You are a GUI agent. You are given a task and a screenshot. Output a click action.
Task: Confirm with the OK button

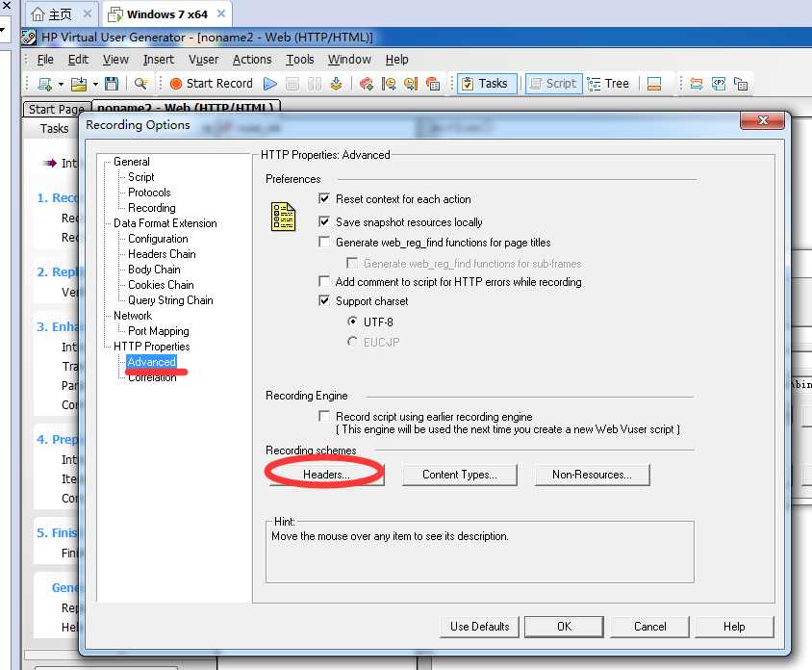[x=564, y=627]
